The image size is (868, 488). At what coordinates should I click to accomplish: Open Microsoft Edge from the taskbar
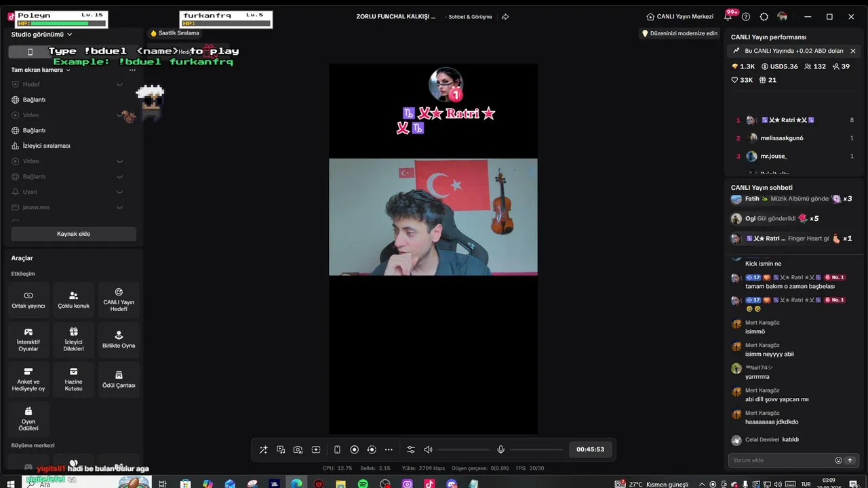coord(296,484)
